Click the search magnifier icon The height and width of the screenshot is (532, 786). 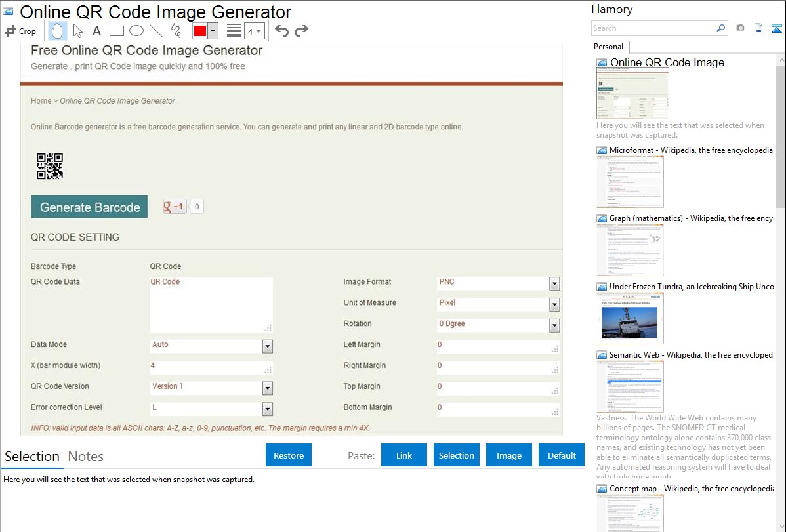[x=720, y=28]
